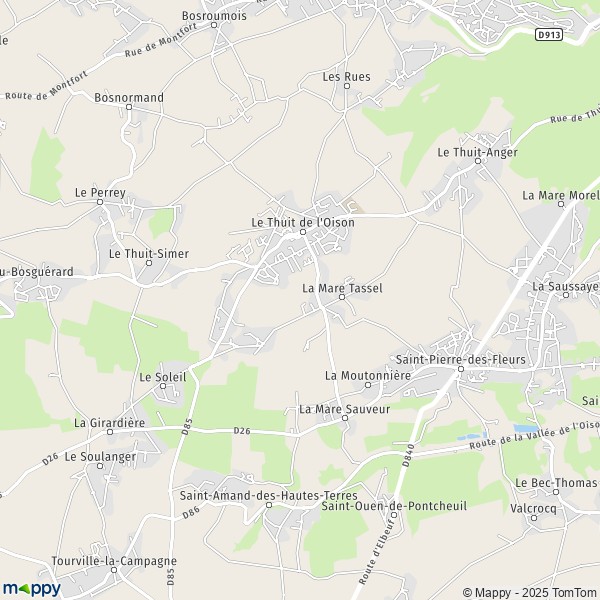The height and width of the screenshot is (600, 600).
Task: Click the Bosnormand place marker
Action: pos(129,107)
